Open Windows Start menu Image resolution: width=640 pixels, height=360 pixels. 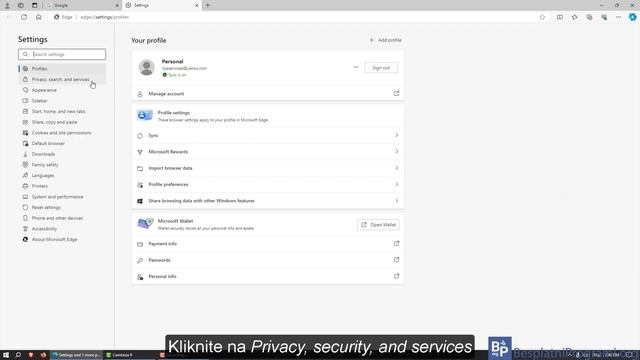pyautogui.click(x=6, y=355)
